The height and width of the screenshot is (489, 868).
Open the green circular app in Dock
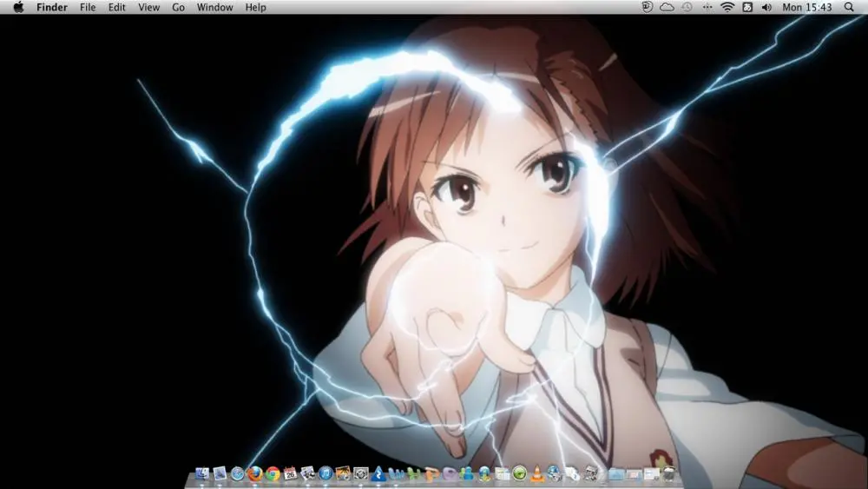[x=520, y=473]
